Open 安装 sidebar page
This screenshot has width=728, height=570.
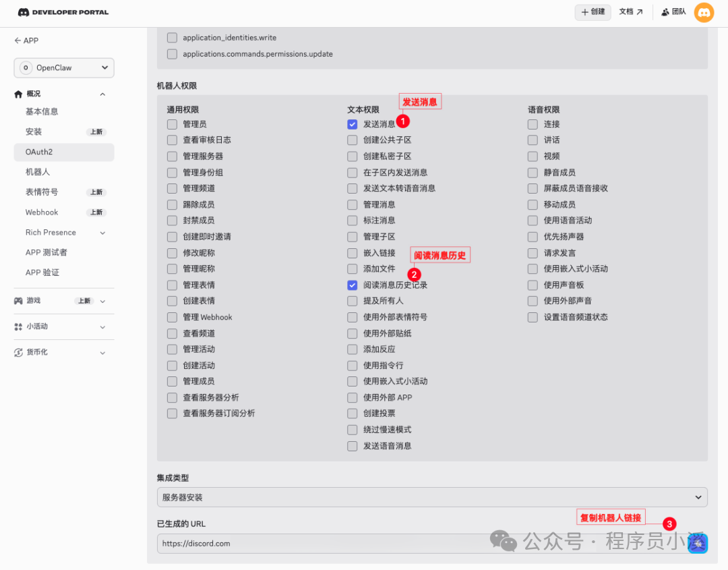pos(34,132)
